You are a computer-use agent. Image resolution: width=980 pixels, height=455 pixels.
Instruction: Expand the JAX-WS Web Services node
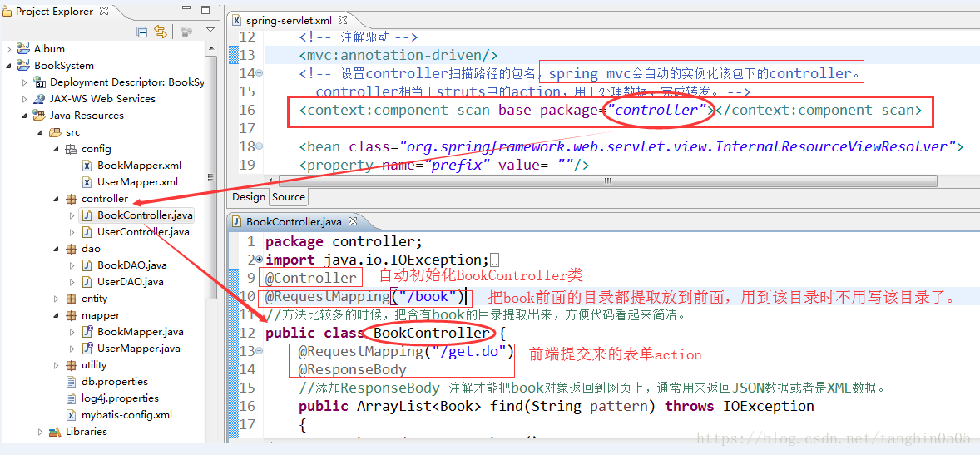coord(24,99)
